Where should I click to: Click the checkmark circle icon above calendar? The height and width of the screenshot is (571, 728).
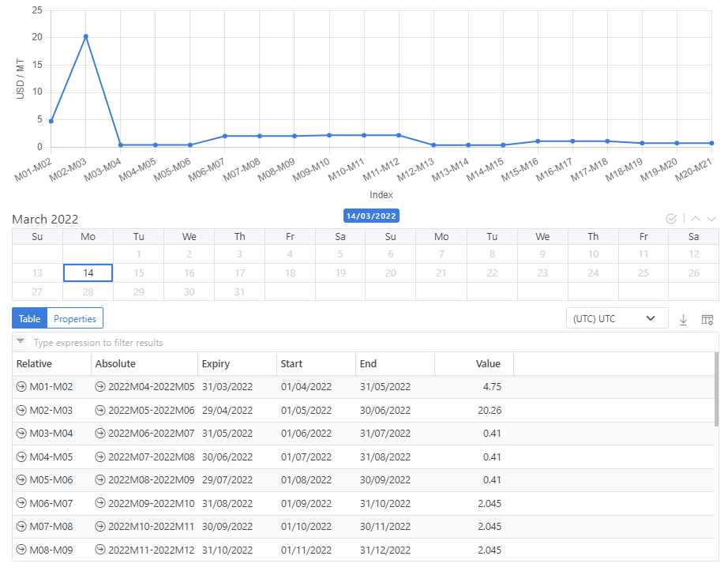tap(671, 219)
